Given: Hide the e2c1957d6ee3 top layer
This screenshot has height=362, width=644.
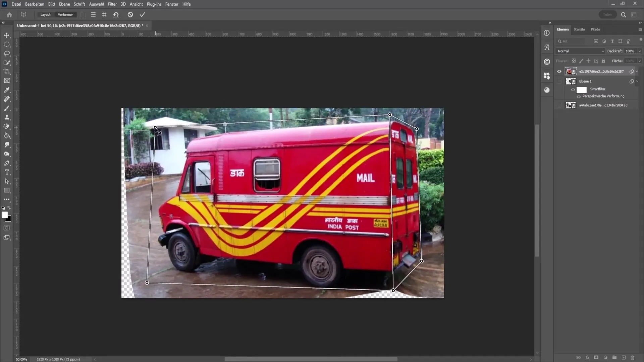Looking at the screenshot, I should point(559,71).
